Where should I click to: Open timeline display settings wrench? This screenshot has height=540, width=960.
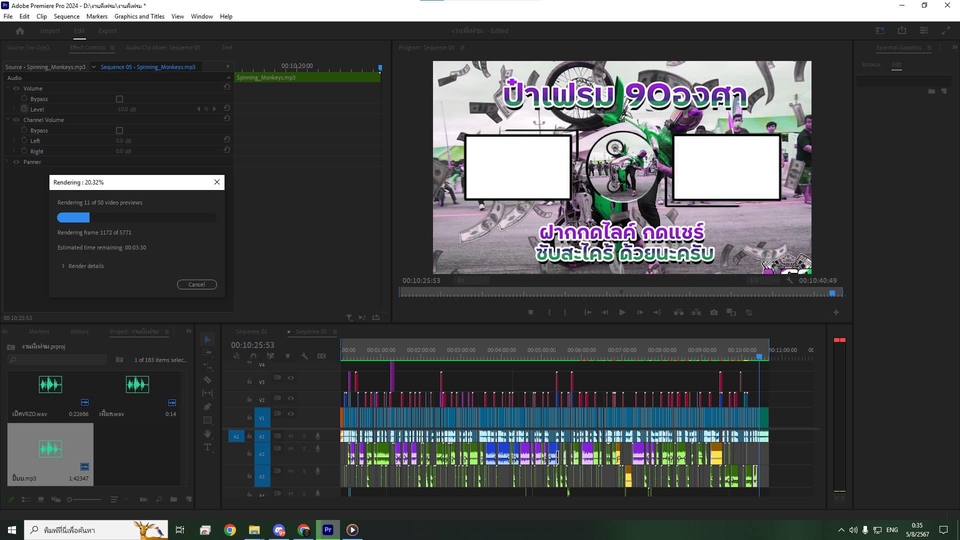point(304,356)
